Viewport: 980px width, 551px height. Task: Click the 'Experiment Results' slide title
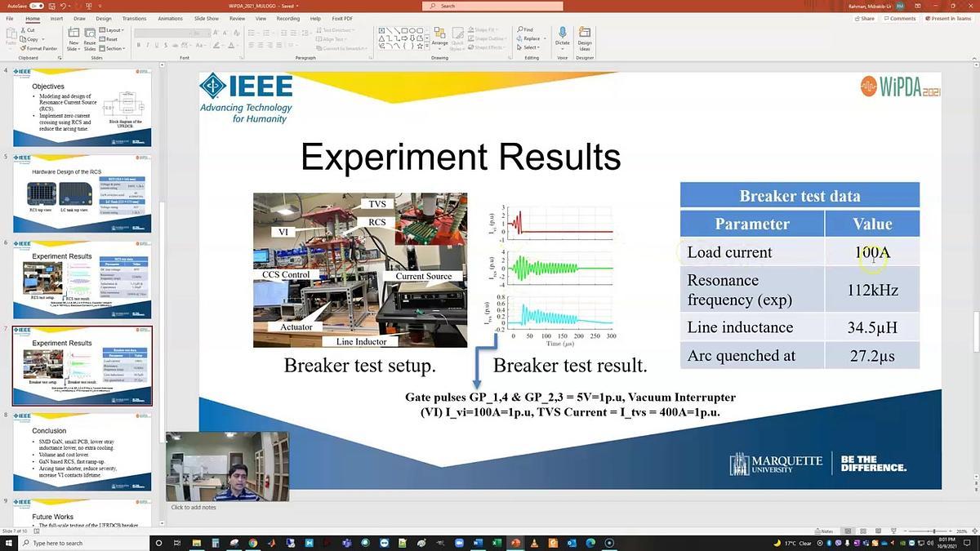point(460,158)
